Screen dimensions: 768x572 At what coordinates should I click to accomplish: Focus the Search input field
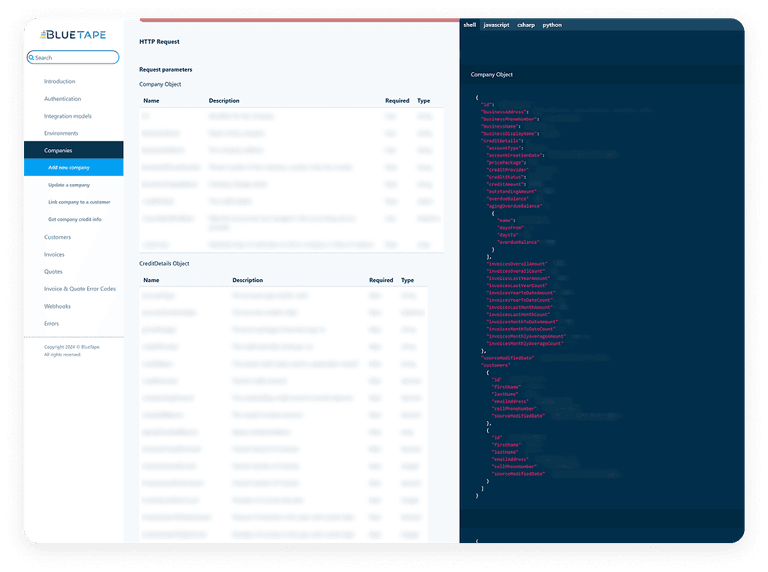(x=73, y=57)
